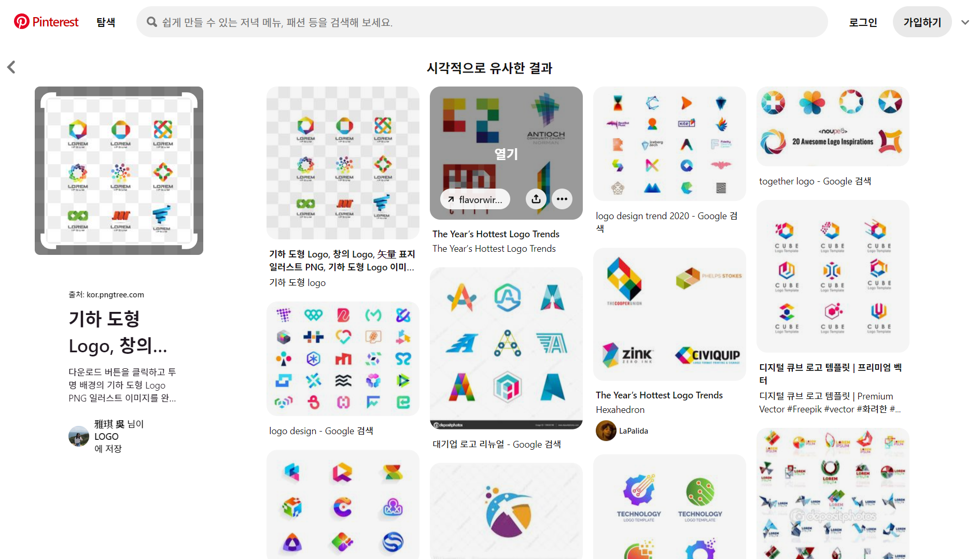980x559 pixels.
Task: Go back with the left arrow
Action: click(x=11, y=67)
